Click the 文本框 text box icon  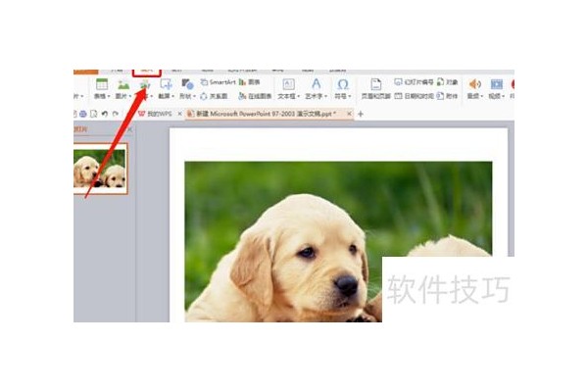pyautogui.click(x=288, y=84)
